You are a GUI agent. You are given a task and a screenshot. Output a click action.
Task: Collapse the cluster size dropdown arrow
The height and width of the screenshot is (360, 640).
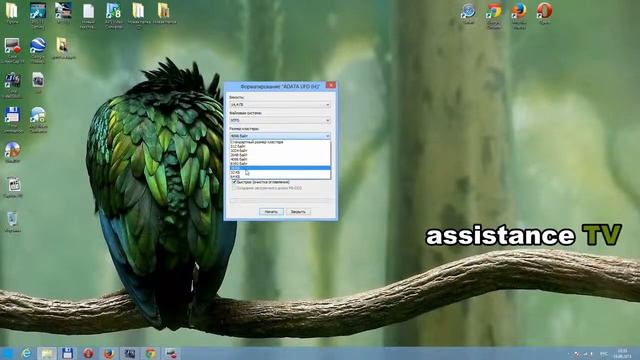click(327, 136)
